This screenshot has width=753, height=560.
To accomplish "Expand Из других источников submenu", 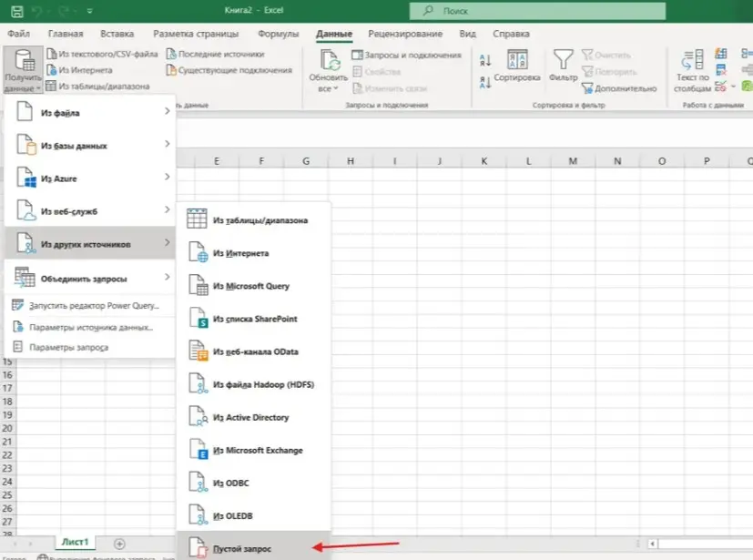I will coord(89,243).
